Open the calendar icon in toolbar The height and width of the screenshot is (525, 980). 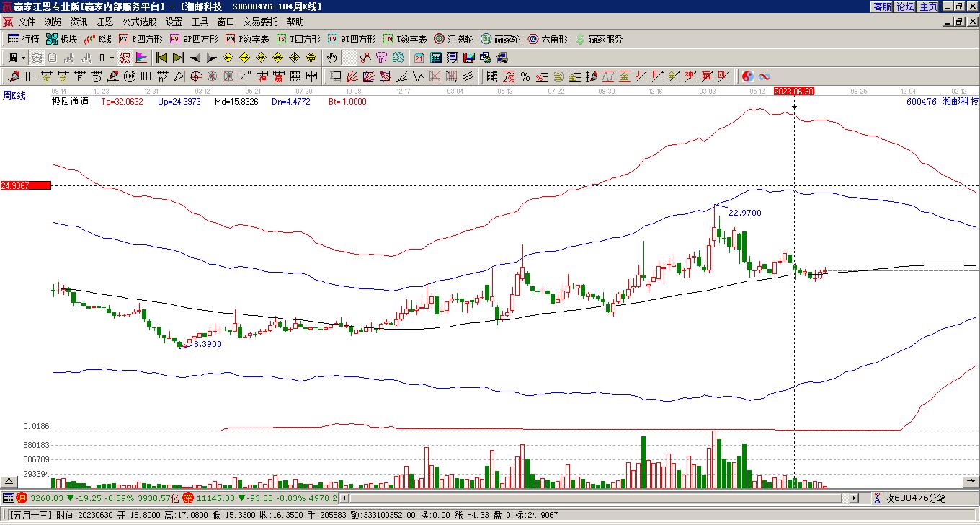[419, 58]
